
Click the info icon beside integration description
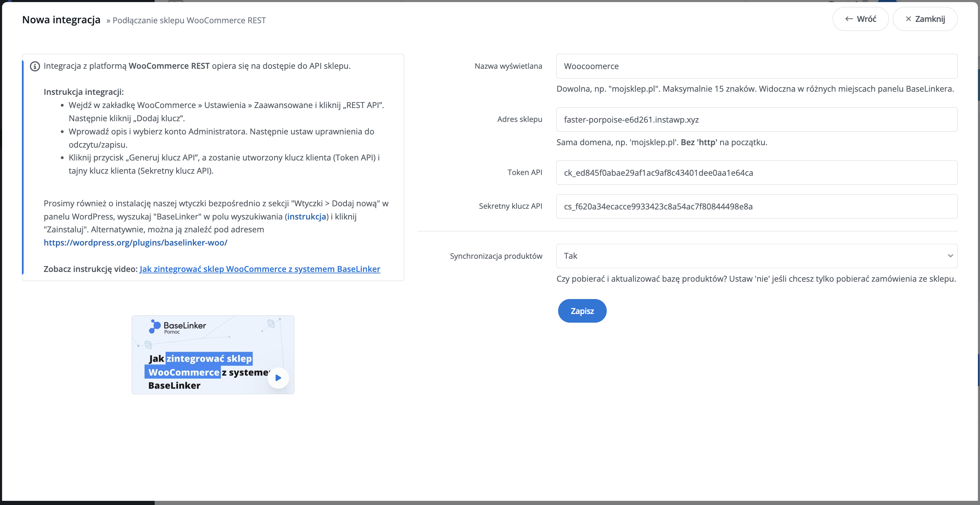tap(35, 66)
